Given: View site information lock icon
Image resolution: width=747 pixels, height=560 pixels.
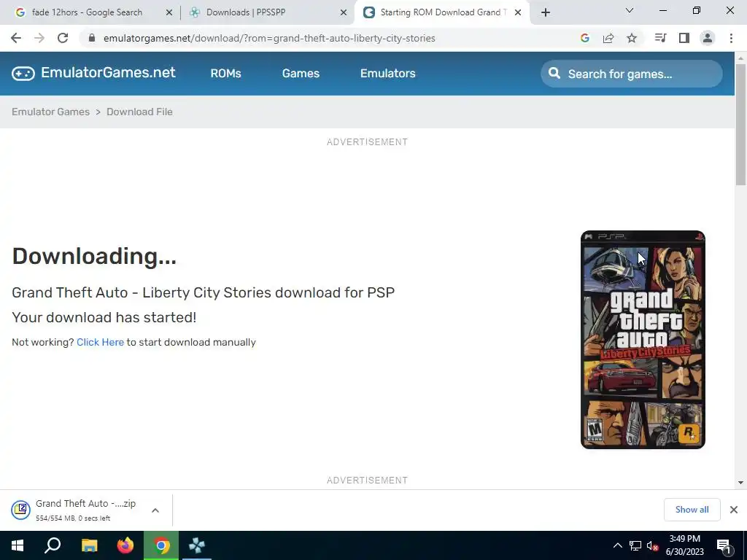Looking at the screenshot, I should [92, 38].
